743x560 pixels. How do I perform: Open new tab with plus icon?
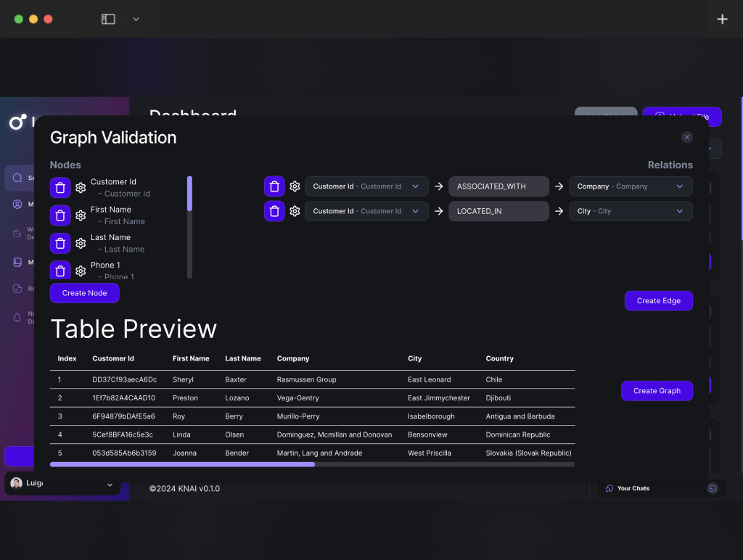[722, 20]
